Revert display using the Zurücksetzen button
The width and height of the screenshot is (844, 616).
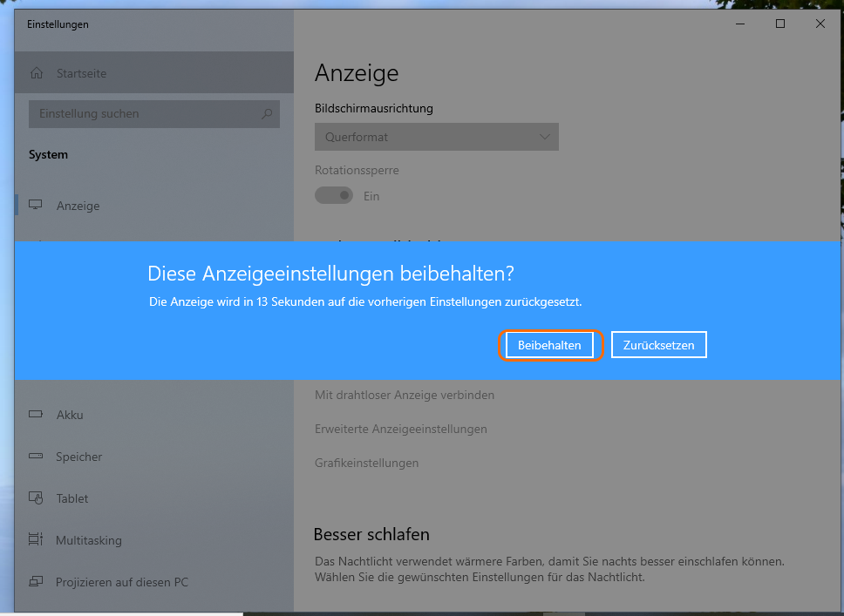[x=658, y=345]
